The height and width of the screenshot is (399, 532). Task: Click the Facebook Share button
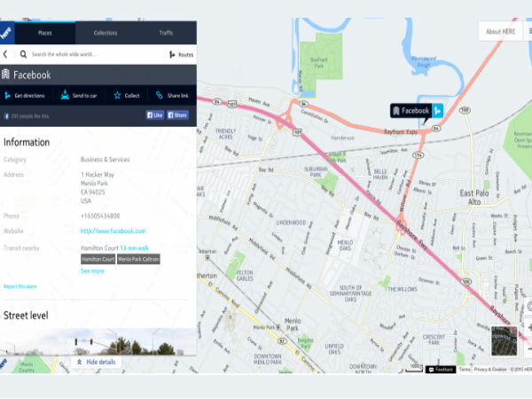click(x=178, y=115)
